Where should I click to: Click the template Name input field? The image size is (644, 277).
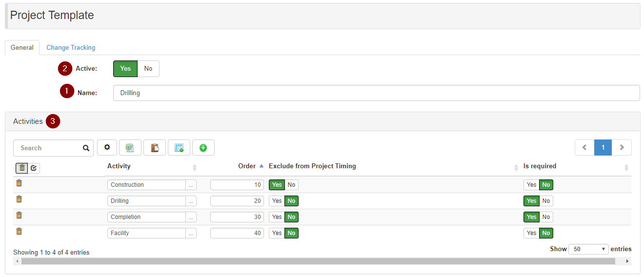click(376, 93)
